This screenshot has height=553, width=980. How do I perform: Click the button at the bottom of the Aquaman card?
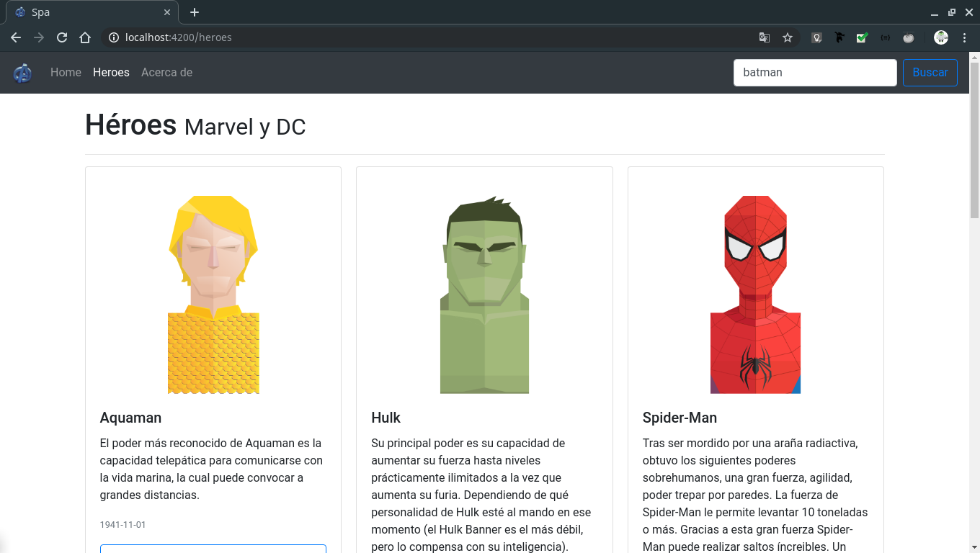[x=213, y=549]
